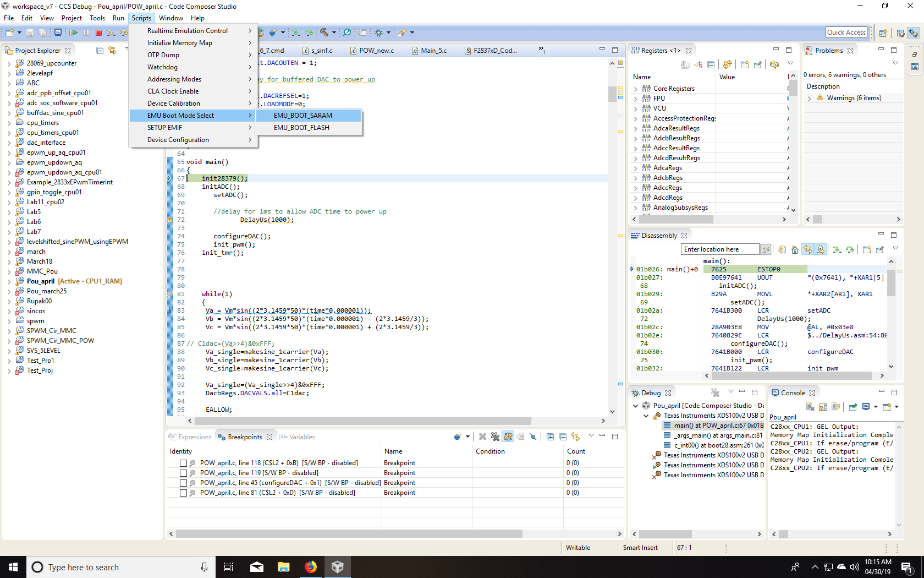The height and width of the screenshot is (578, 924).
Task: Open the Open Console dropdown arrow
Action: pyautogui.click(x=897, y=407)
